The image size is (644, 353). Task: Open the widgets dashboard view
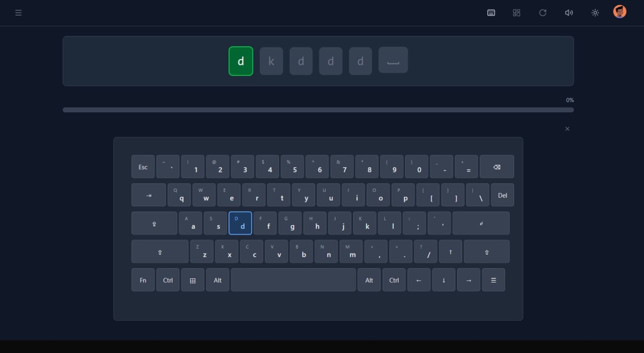point(517,12)
